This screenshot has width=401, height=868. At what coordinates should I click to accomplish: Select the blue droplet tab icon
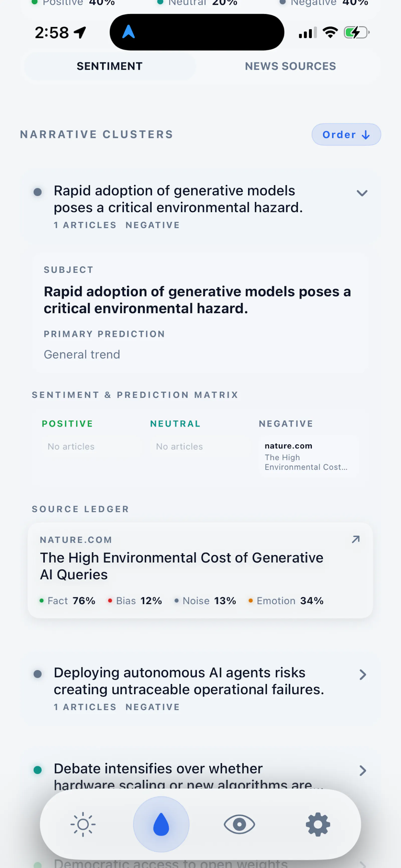click(x=161, y=825)
